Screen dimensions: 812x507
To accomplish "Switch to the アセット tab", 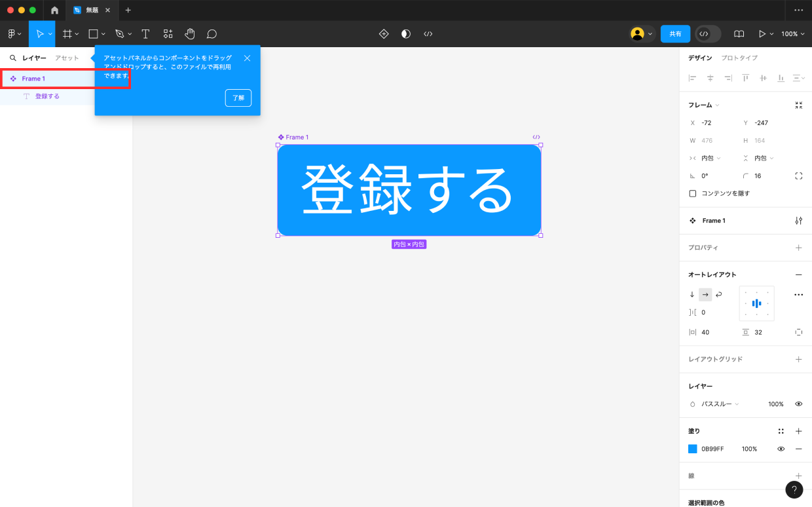I will tap(67, 58).
